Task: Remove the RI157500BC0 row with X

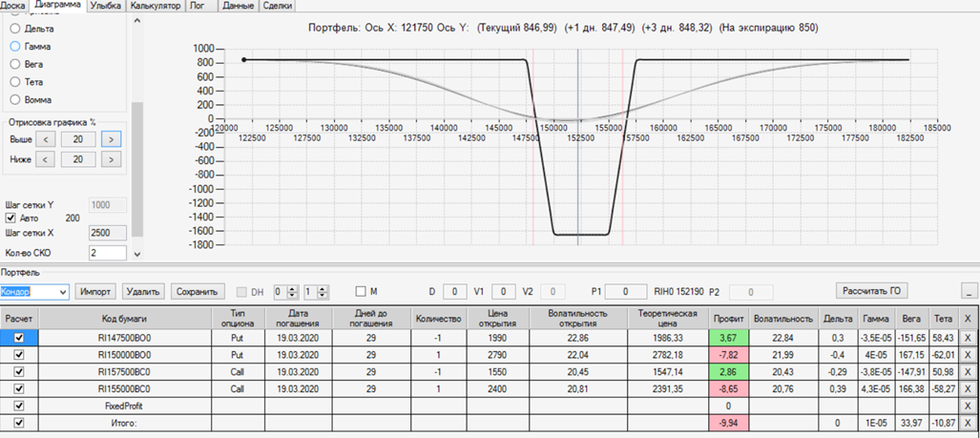Action: point(968,371)
